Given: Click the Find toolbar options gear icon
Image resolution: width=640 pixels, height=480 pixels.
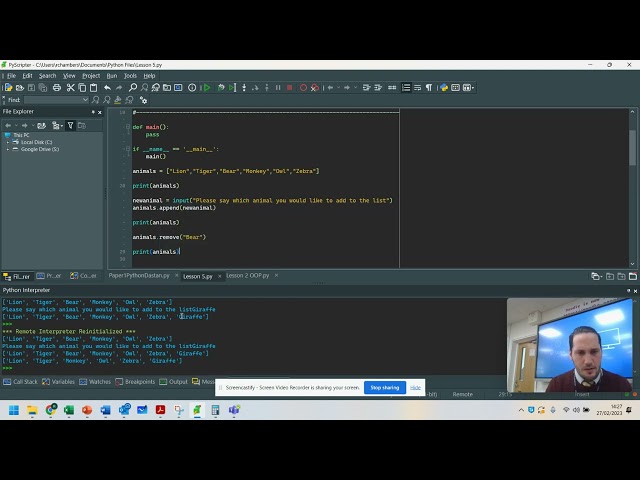Looking at the screenshot, I should coord(143,100).
